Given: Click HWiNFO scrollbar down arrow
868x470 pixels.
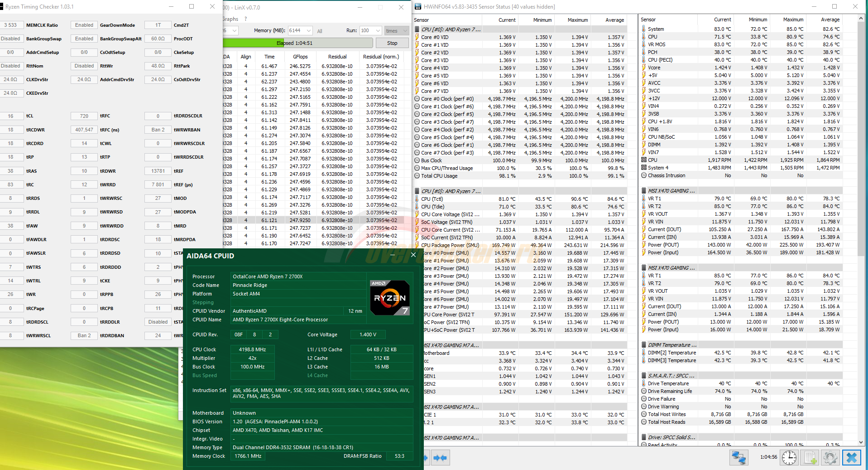Looking at the screenshot, I should (x=861, y=442).
